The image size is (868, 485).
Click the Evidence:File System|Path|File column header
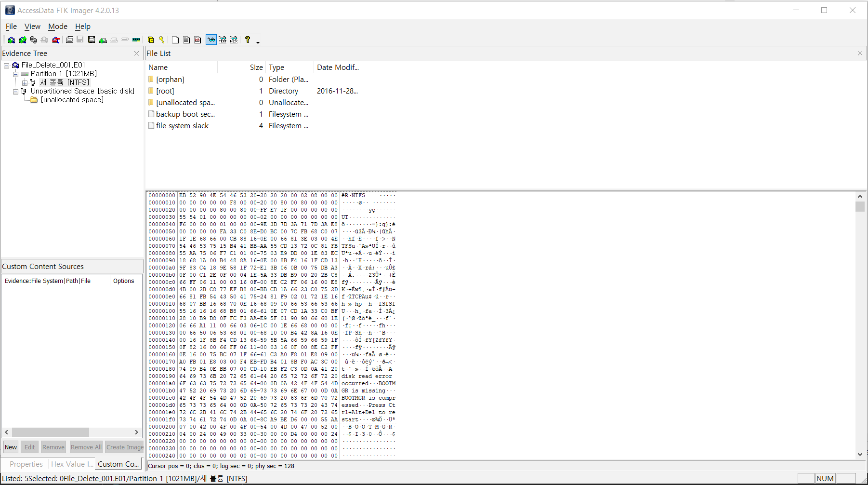tap(56, 281)
